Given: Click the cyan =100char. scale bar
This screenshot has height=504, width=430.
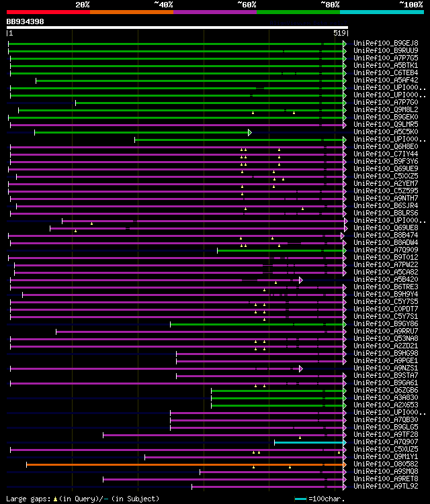Looking at the screenshot, I should tap(300, 499).
